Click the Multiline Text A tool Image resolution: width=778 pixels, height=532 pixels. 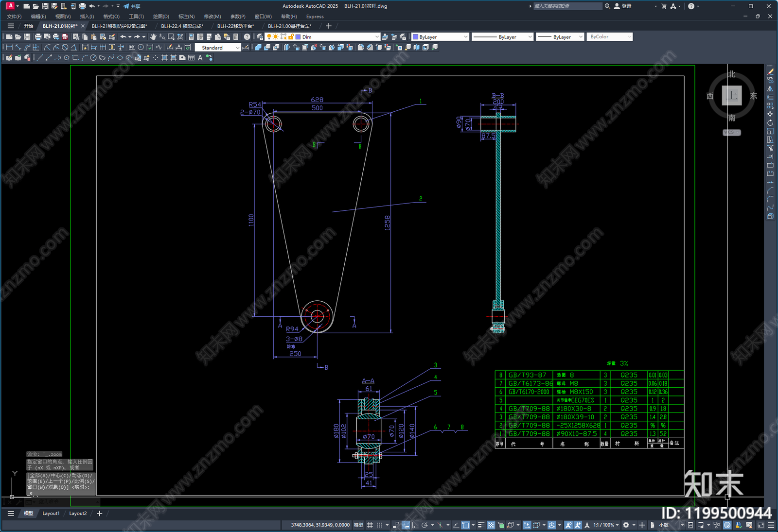[200, 58]
